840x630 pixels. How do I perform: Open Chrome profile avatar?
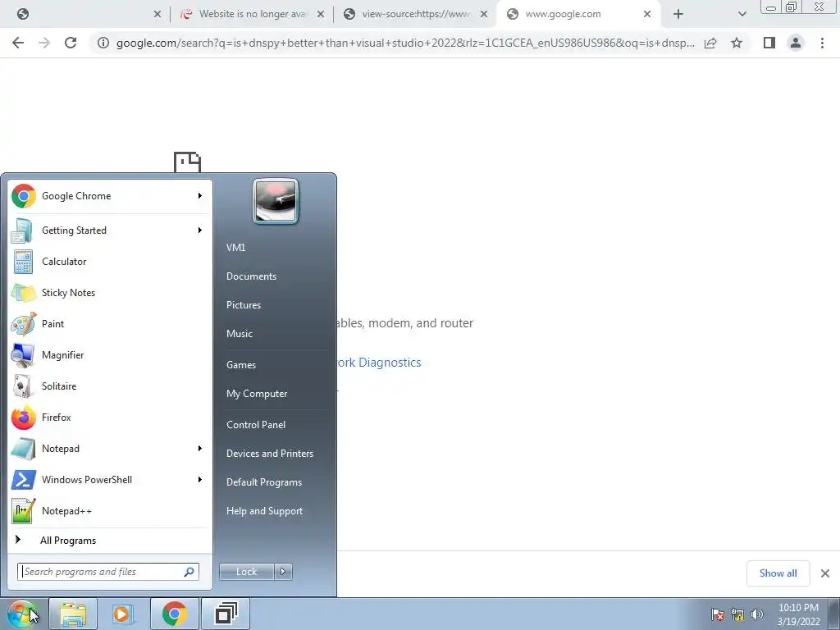[x=796, y=43]
